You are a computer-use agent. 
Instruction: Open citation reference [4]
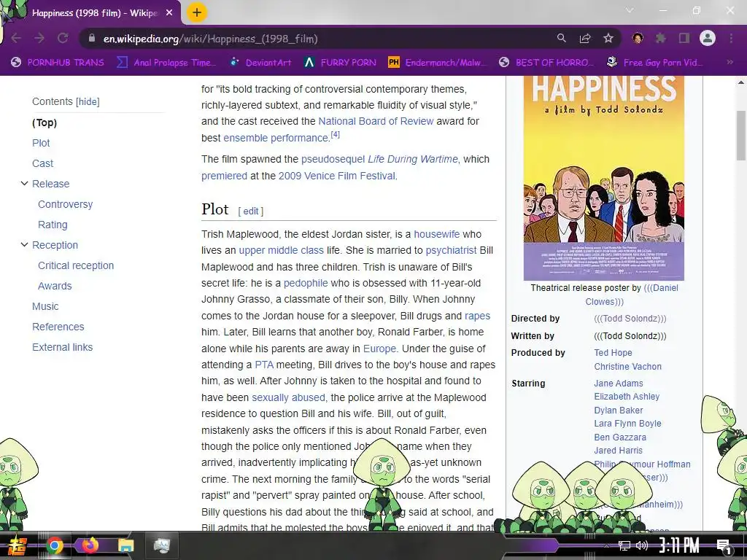(336, 135)
